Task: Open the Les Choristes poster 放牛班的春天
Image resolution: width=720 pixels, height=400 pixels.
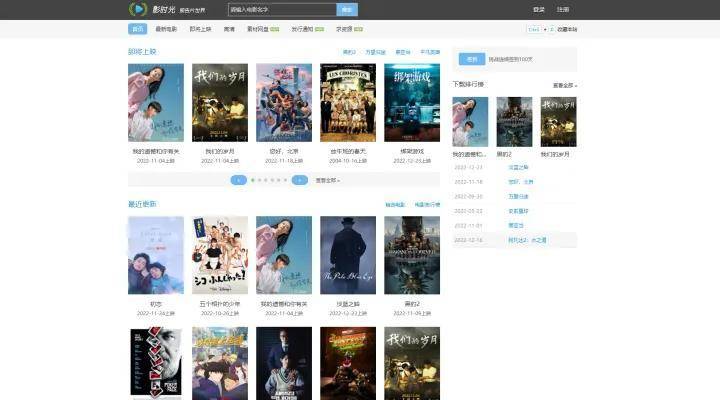Action: 348,102
